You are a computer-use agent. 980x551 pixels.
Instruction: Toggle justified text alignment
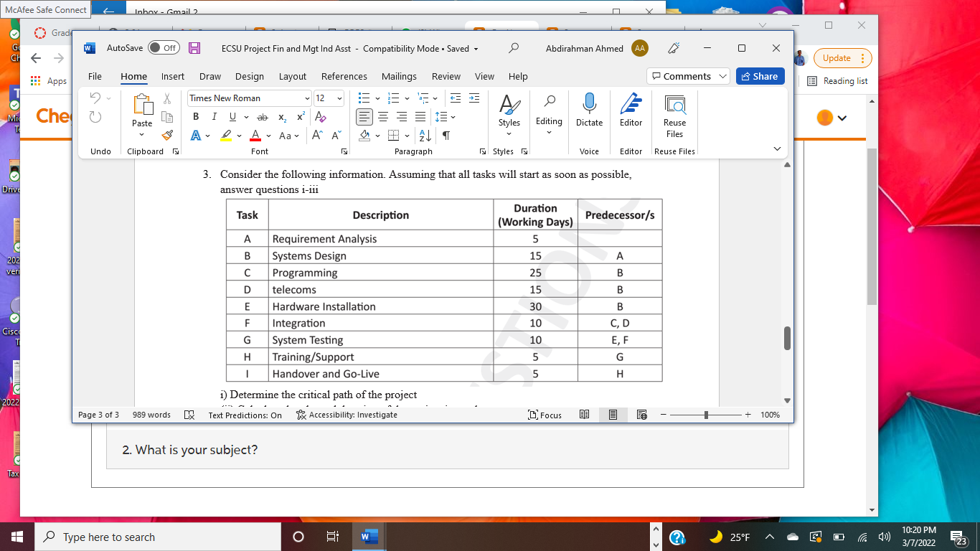tap(420, 117)
